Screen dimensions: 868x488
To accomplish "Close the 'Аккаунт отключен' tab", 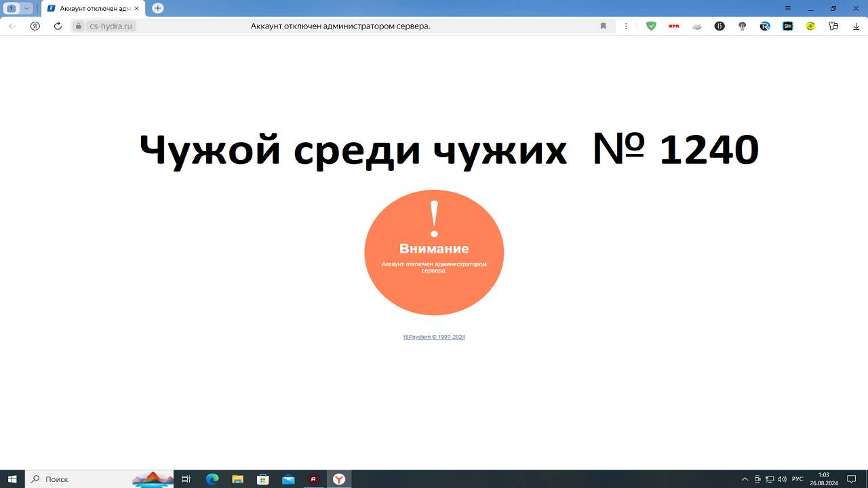I will (137, 8).
